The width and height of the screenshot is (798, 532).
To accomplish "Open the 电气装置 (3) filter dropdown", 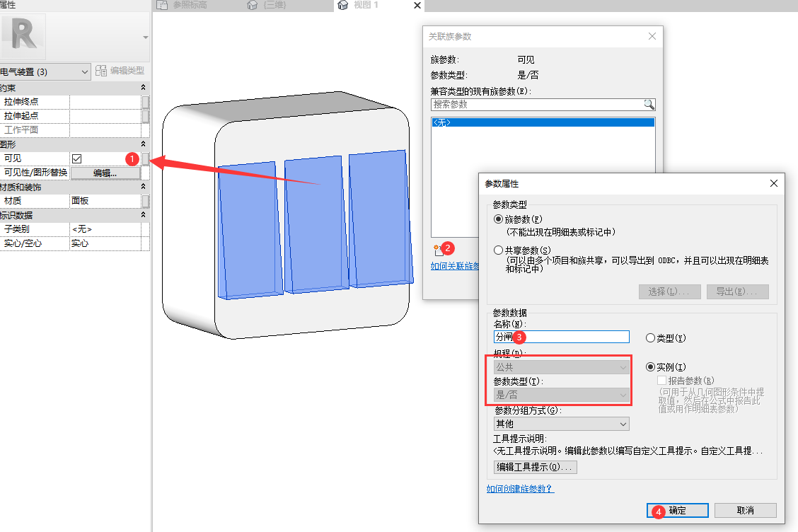I will point(45,71).
